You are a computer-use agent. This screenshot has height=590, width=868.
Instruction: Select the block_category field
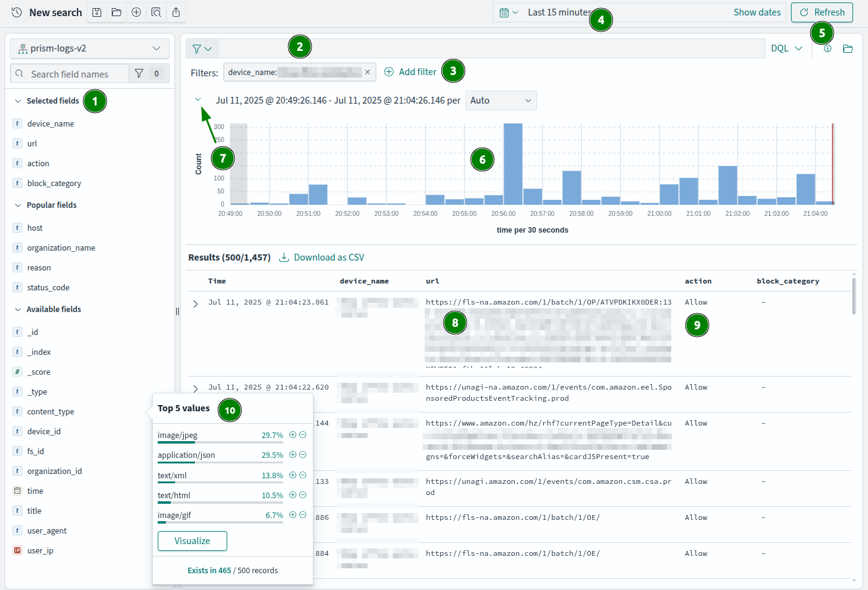point(54,184)
